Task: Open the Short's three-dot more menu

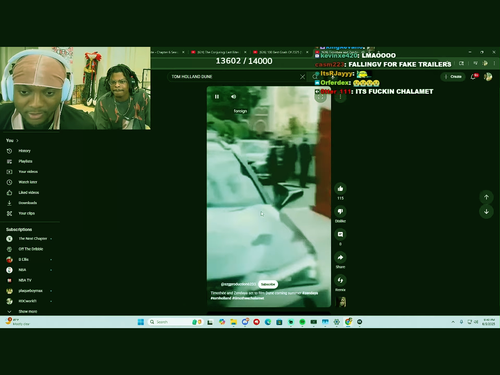Action: [340, 97]
